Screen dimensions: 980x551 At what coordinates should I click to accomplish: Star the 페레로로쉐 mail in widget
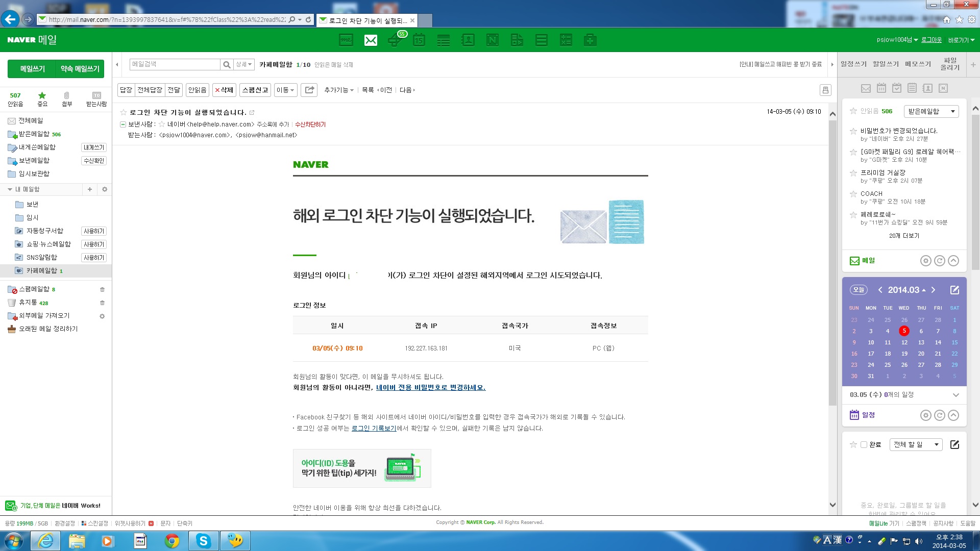coord(853,215)
